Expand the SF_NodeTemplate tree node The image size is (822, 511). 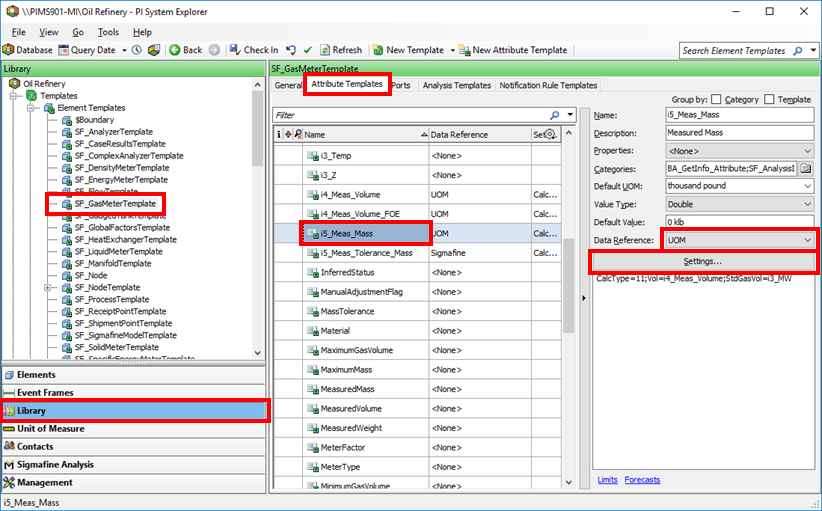click(48, 288)
